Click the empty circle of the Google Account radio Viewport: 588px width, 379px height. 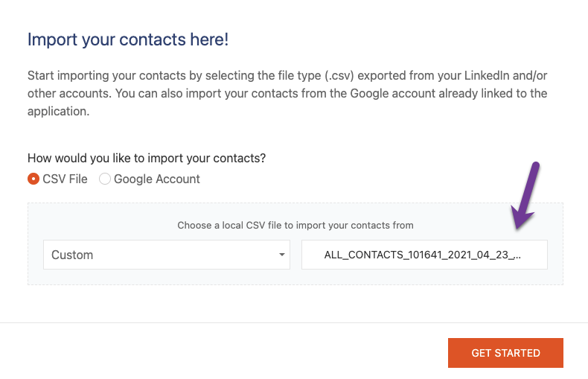click(105, 179)
